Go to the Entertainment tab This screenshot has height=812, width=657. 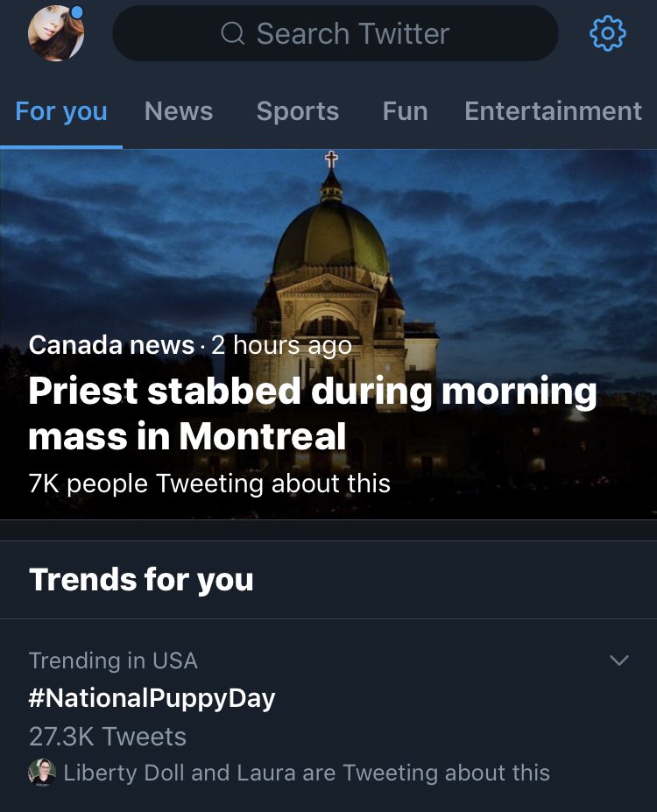(553, 111)
